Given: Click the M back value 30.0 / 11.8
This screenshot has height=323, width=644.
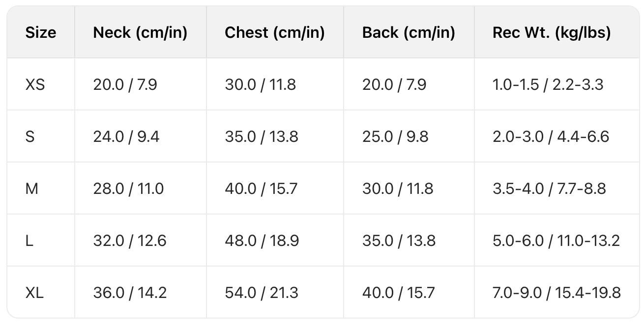Looking at the screenshot, I should (x=398, y=188).
